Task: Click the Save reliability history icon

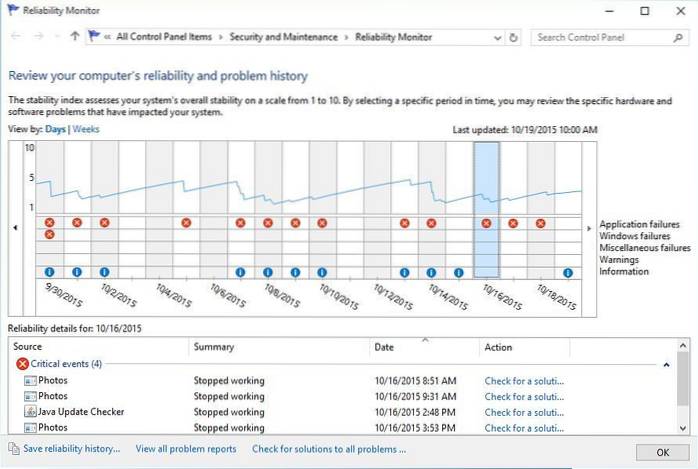Action: point(13,449)
